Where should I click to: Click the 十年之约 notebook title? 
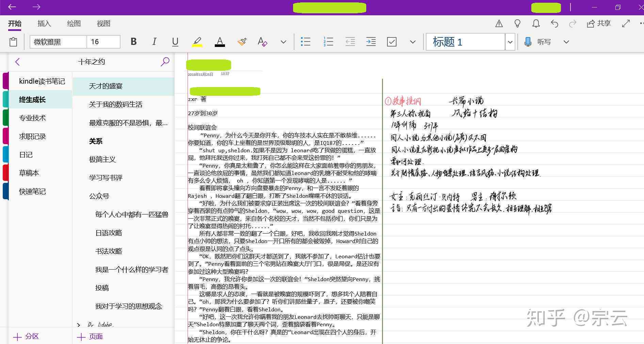pyautogui.click(x=91, y=62)
